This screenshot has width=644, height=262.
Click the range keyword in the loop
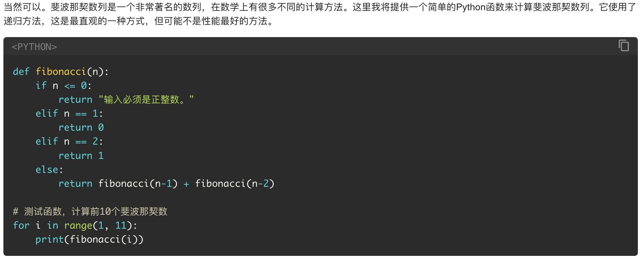pos(78,225)
